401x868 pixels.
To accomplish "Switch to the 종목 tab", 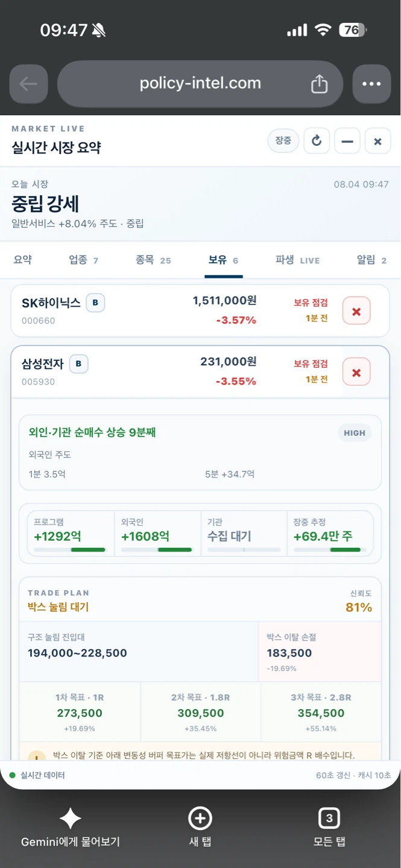I will (153, 260).
